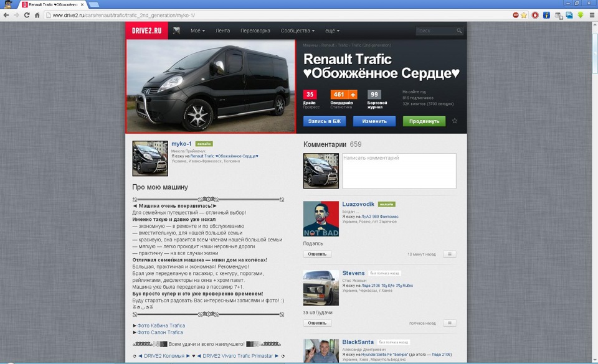Click the 'Комментарии 659' heading
This screenshot has width=598, height=364.
(332, 144)
